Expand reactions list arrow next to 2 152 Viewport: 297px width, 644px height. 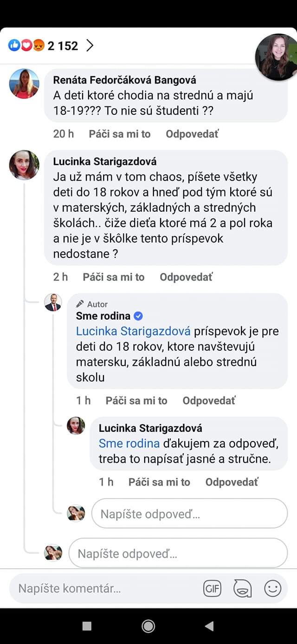pyautogui.click(x=90, y=46)
